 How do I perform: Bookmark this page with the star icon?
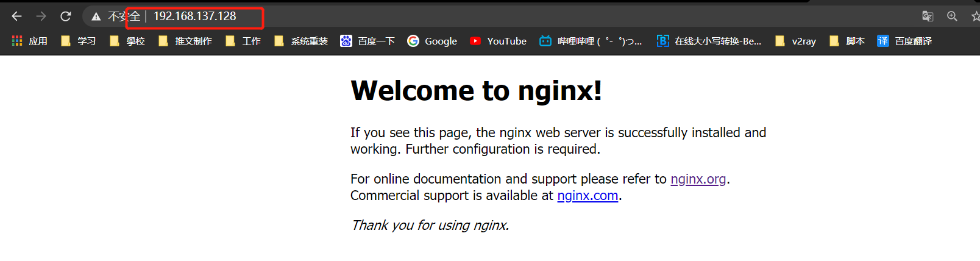975,16
